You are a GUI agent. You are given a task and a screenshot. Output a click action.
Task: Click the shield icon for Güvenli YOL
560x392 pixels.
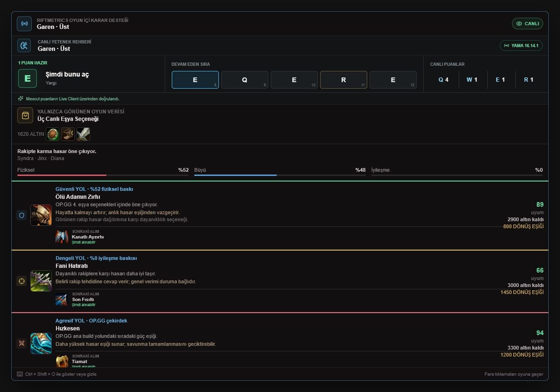click(x=21, y=215)
